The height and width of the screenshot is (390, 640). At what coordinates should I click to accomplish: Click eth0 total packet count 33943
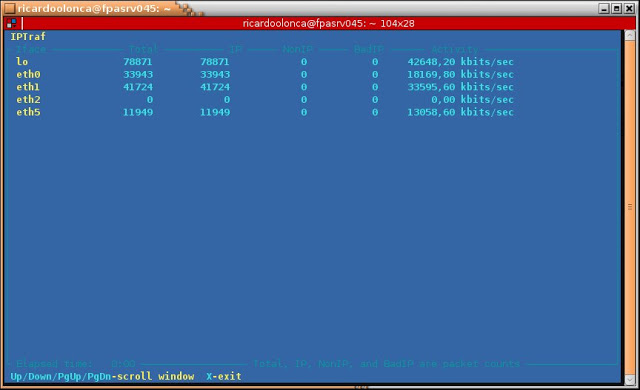tap(138, 74)
